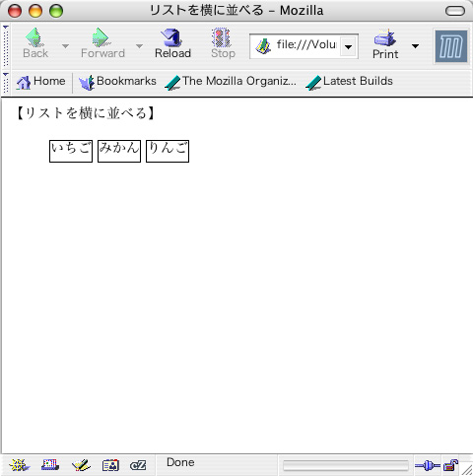Expand the URL bar history dropdown
The width and height of the screenshot is (473, 476).
[348, 46]
